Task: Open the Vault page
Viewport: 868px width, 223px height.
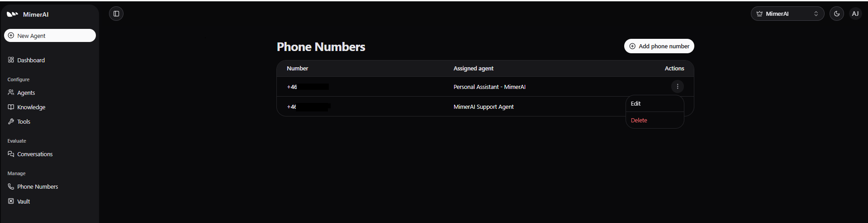Action: [24, 201]
